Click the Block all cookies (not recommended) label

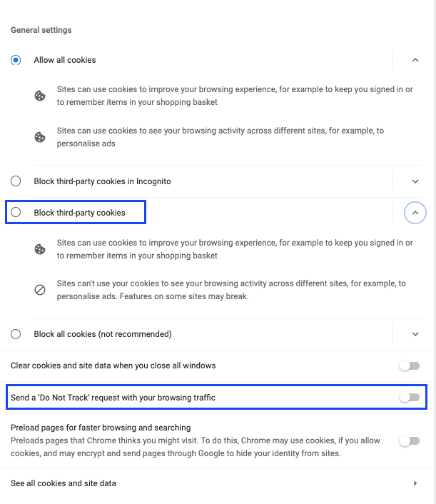click(x=103, y=334)
